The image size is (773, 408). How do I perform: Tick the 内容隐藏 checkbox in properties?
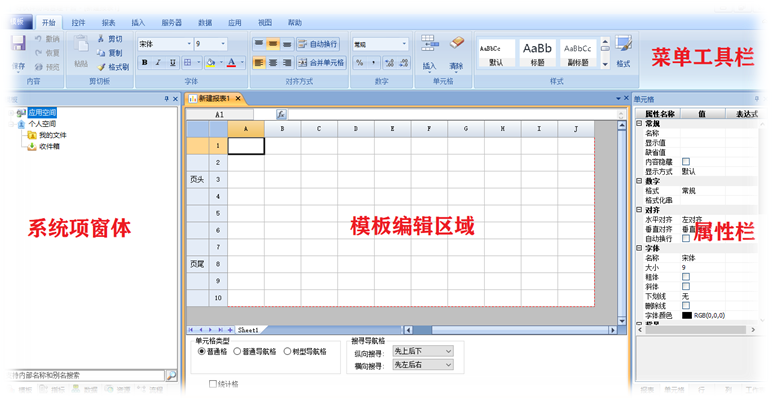tap(686, 161)
